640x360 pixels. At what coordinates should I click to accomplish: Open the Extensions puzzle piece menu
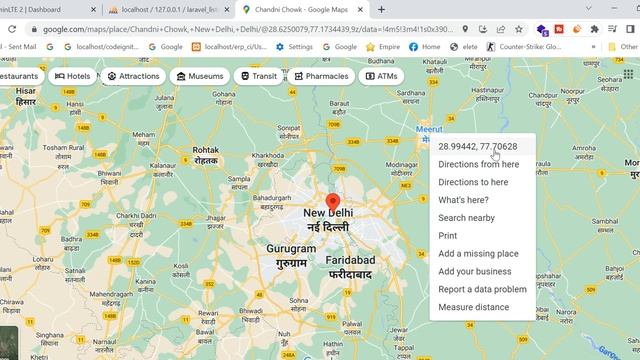594,29
